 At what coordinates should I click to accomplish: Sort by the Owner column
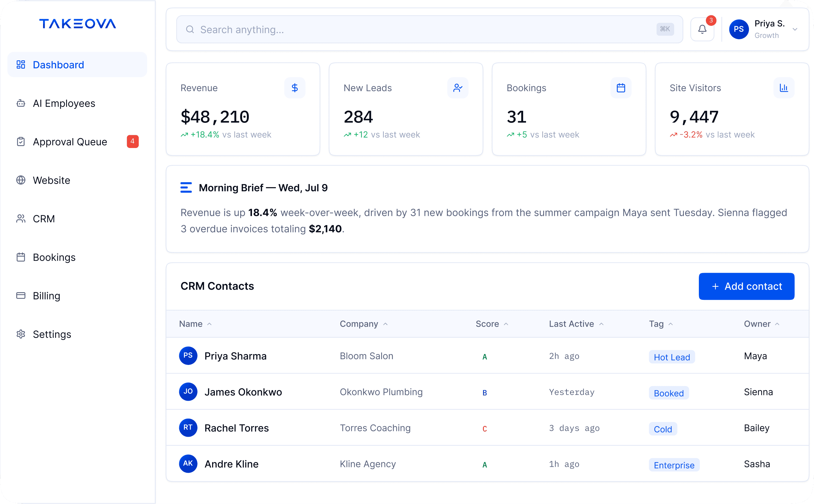click(762, 324)
